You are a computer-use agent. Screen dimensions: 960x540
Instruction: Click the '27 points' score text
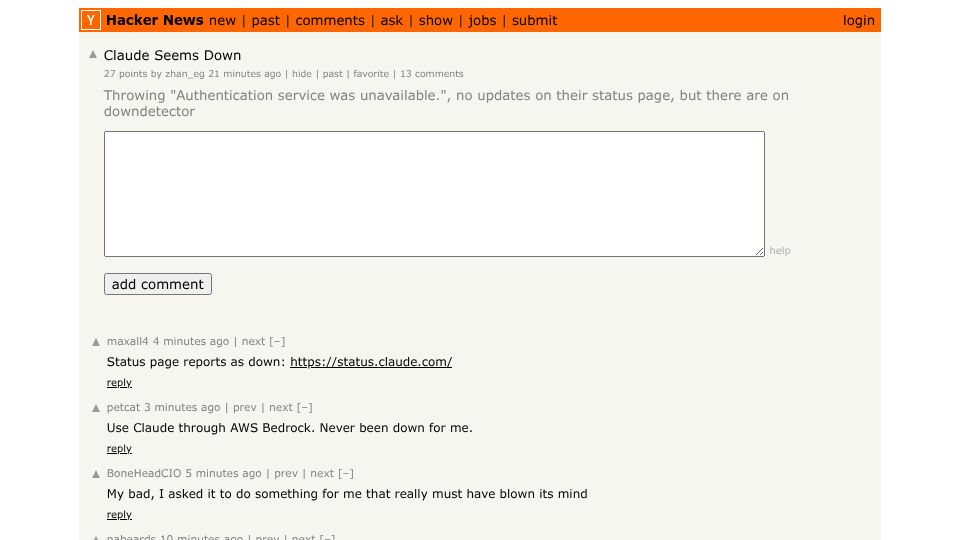pos(126,74)
